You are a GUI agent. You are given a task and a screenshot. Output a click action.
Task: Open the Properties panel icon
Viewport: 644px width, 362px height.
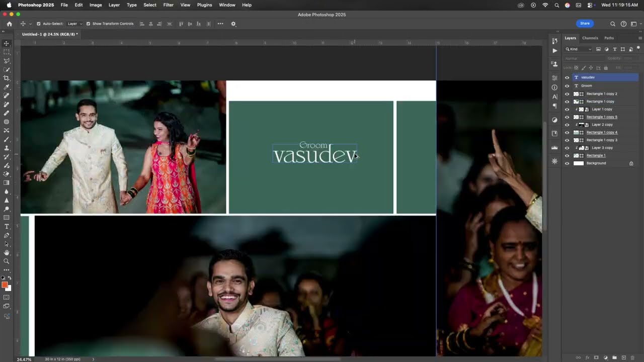pos(554,78)
